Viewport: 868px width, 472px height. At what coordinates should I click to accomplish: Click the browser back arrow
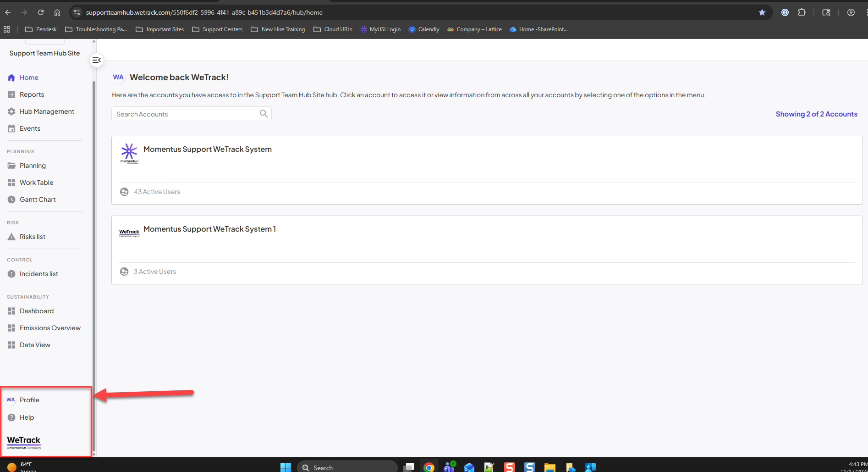click(x=8, y=12)
